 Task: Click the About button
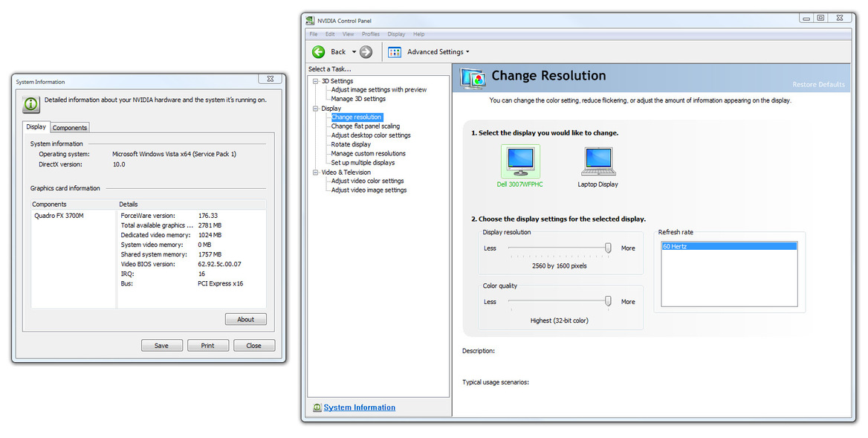pyautogui.click(x=246, y=320)
